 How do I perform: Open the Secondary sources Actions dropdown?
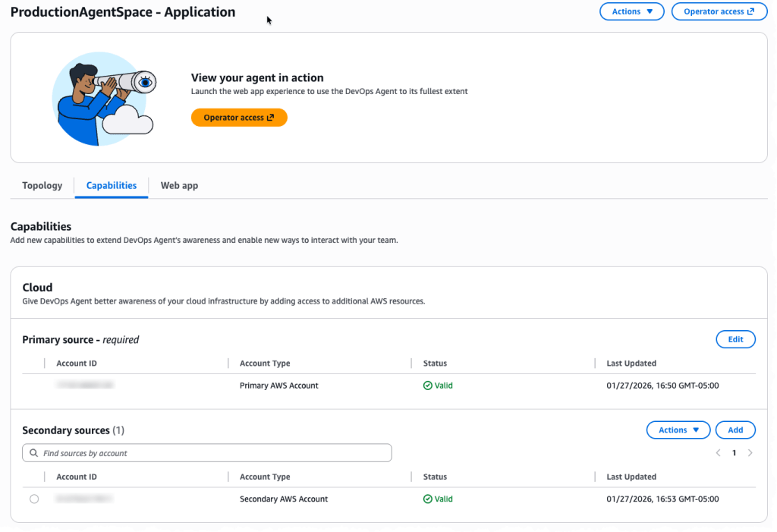[x=678, y=430]
